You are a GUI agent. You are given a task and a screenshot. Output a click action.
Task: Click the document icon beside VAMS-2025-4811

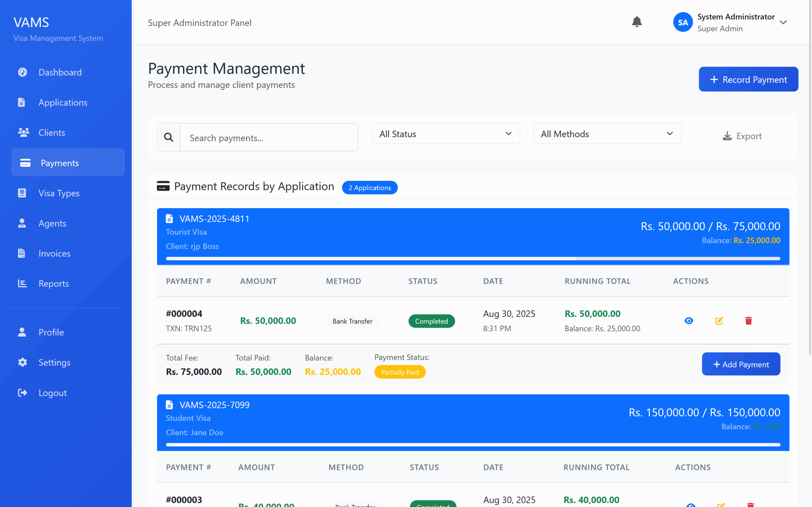169,219
